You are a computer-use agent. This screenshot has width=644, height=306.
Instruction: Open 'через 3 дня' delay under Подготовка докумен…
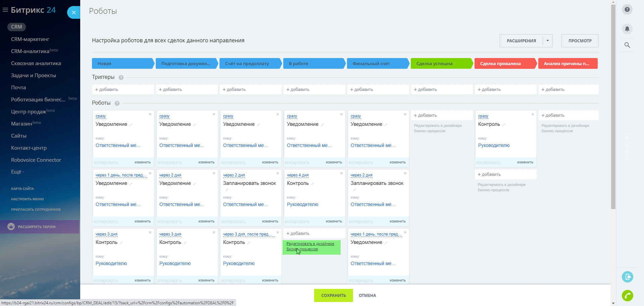170,234
